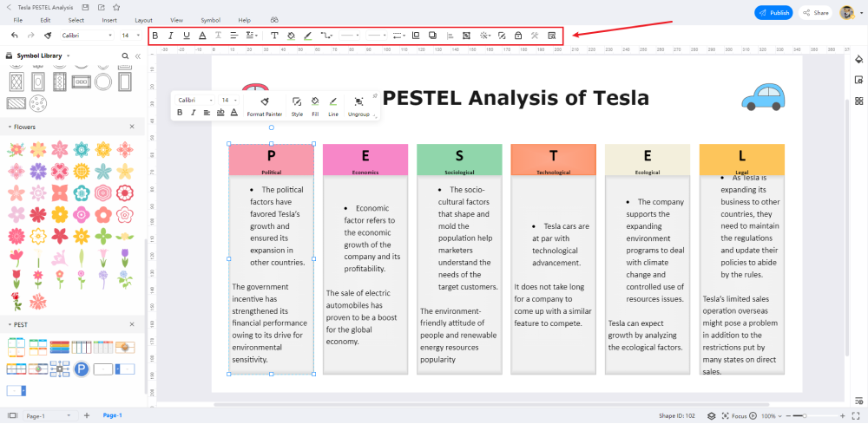868x424 pixels.
Task: Open the line spacing dropdown in toolbar
Action: click(x=252, y=36)
